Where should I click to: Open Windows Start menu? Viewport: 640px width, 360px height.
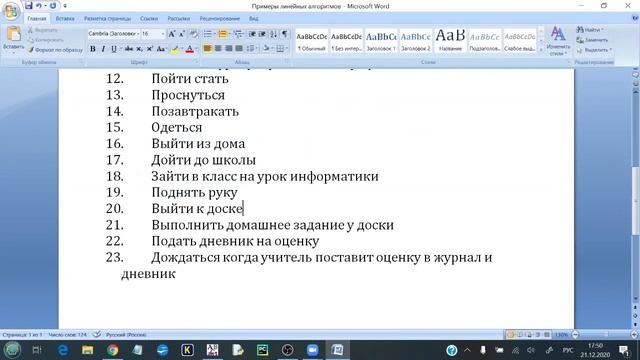click(x=12, y=350)
